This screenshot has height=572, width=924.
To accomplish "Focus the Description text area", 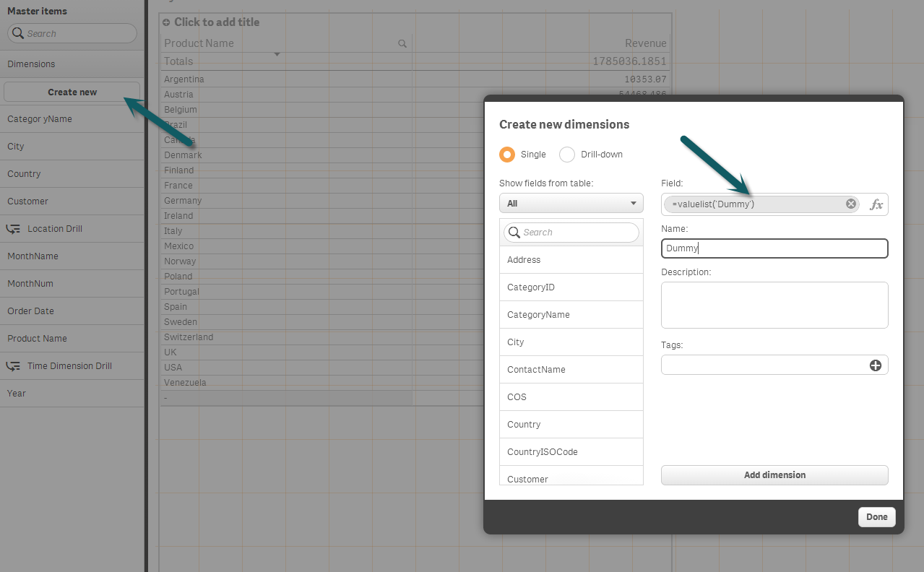I will [x=774, y=305].
